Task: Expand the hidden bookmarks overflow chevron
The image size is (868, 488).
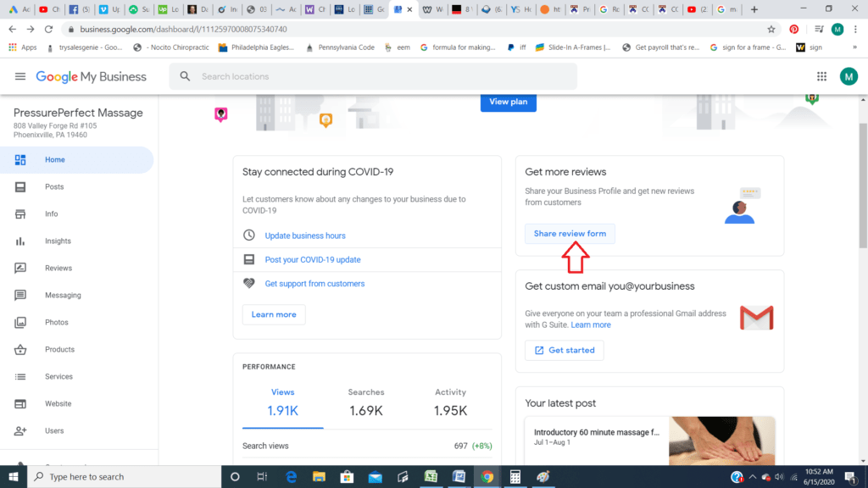Action: point(854,47)
